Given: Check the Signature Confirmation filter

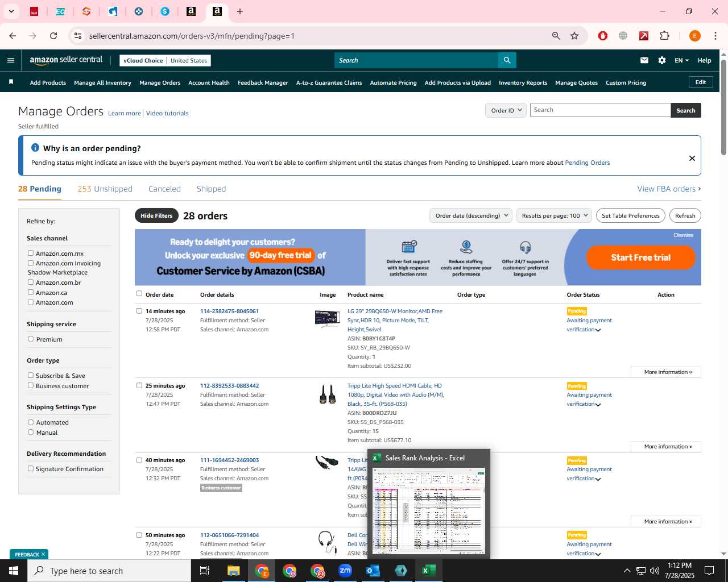Looking at the screenshot, I should (x=31, y=468).
